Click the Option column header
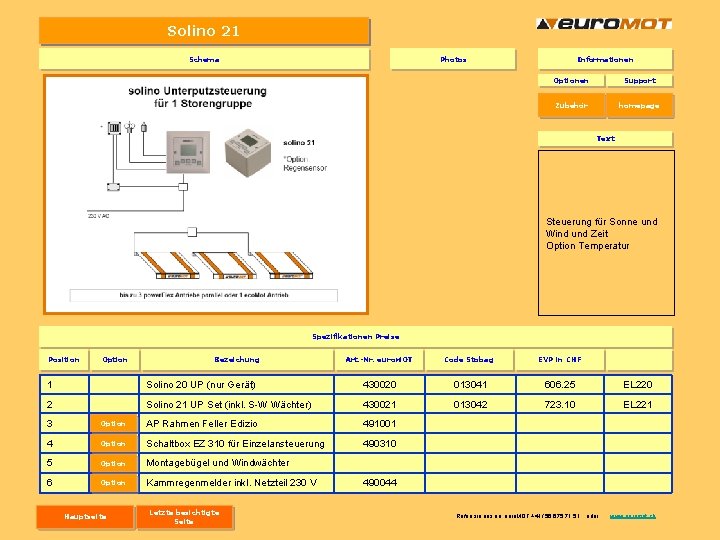 [115, 360]
